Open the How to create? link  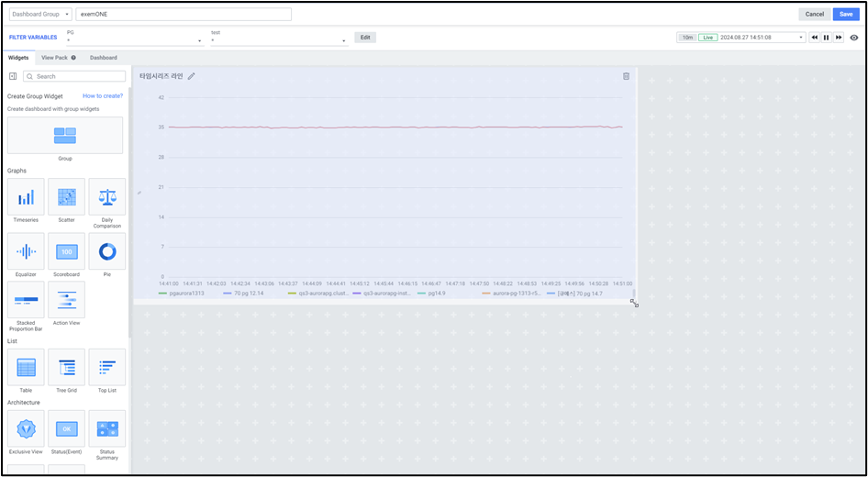tap(102, 95)
